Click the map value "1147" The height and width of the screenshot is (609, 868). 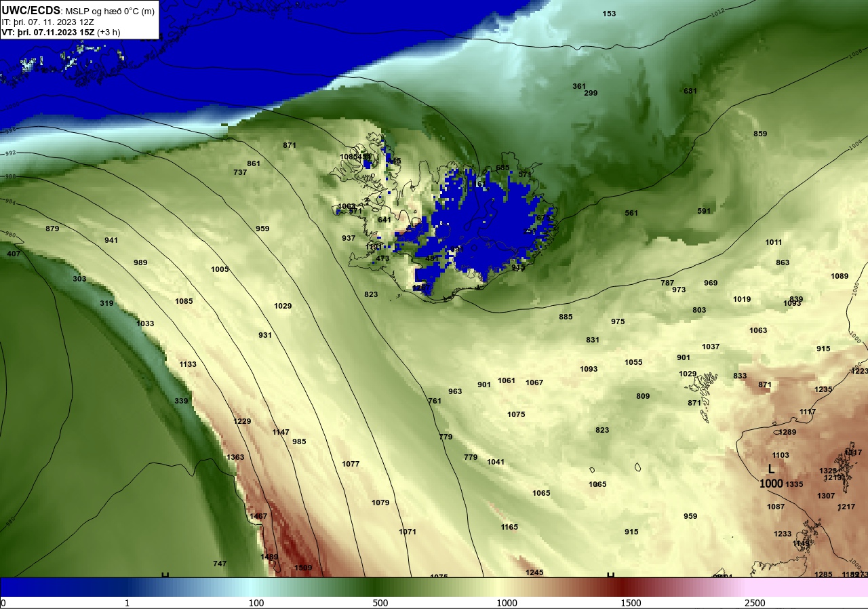(281, 432)
